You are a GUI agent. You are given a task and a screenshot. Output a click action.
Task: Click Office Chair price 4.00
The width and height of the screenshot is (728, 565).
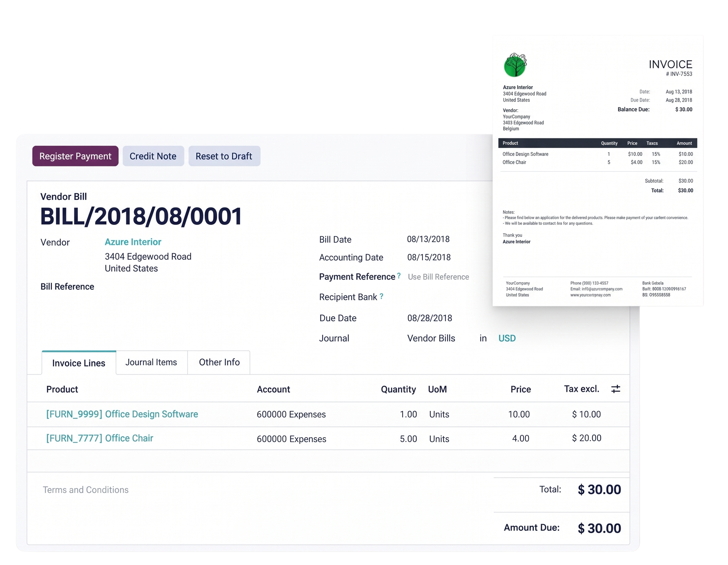(521, 438)
